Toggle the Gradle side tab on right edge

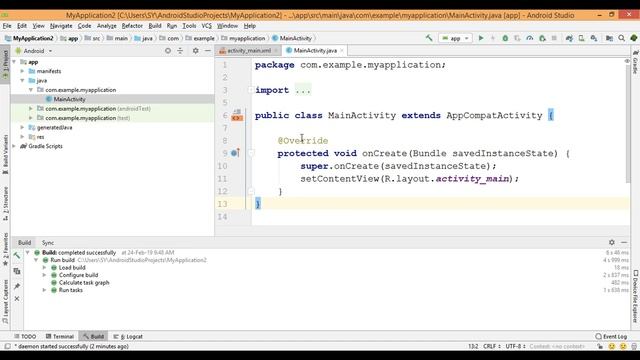[x=635, y=62]
